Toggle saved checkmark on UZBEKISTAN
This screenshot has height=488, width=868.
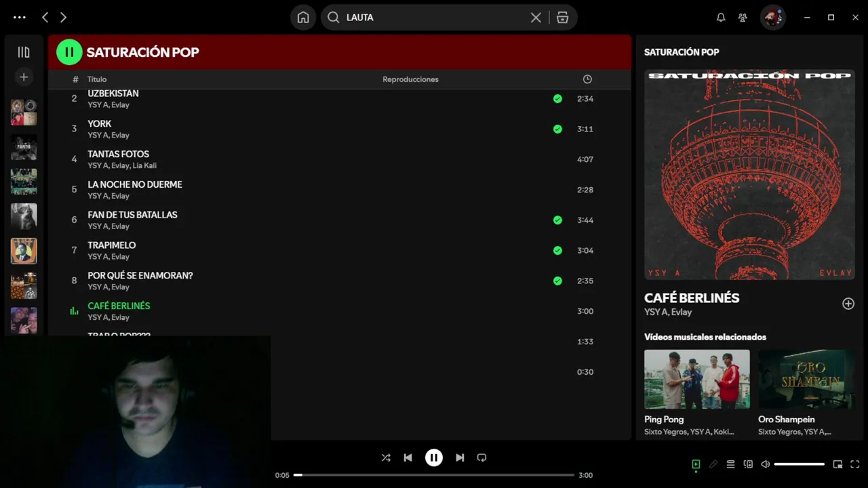click(x=557, y=98)
